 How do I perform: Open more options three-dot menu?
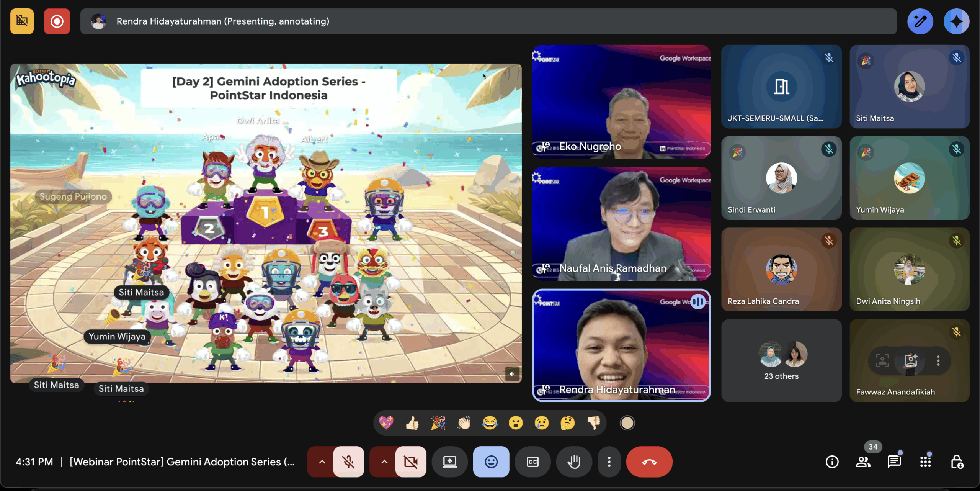pyautogui.click(x=609, y=462)
